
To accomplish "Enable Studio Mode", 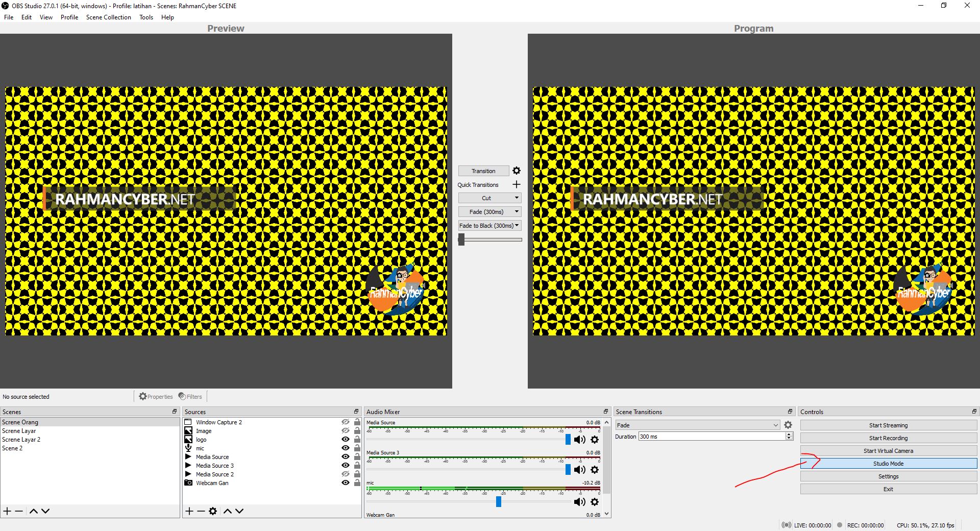I will tap(888, 463).
